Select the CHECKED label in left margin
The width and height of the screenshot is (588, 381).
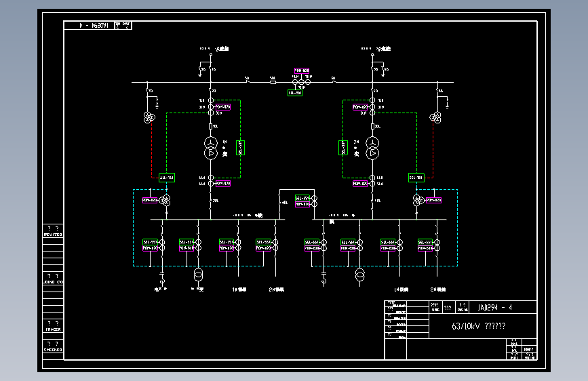coord(53,350)
